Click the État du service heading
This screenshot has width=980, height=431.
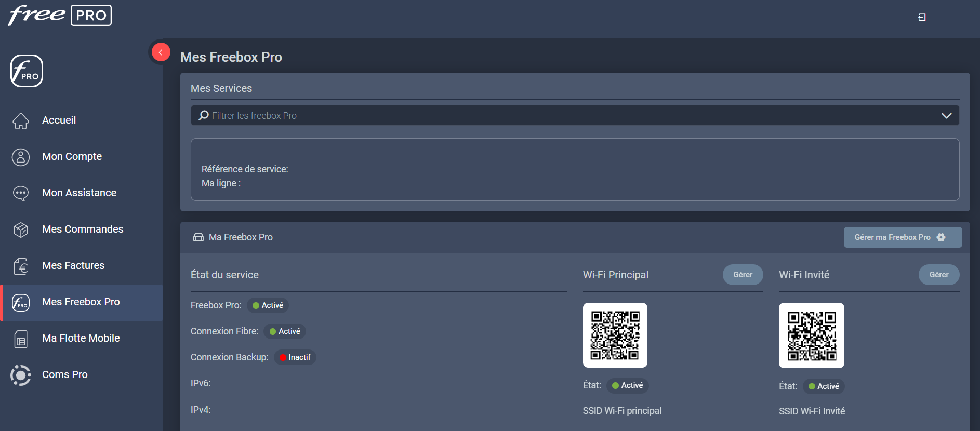(x=224, y=275)
